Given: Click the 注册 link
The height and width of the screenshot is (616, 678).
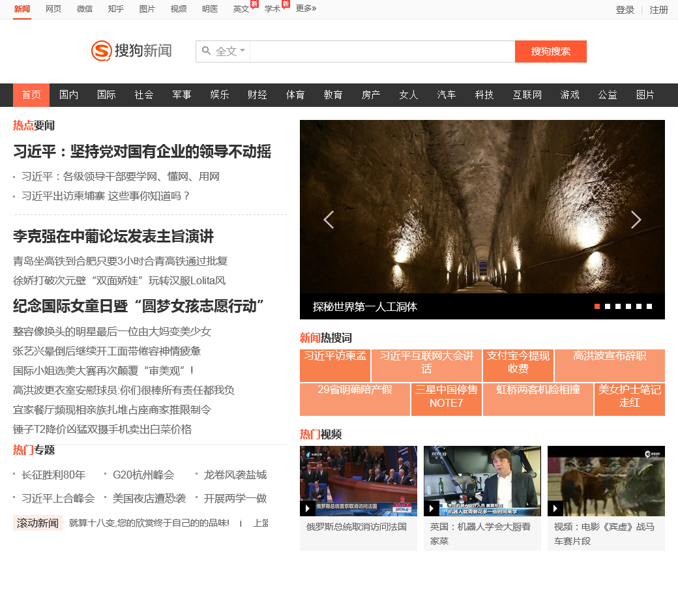Looking at the screenshot, I should (x=658, y=10).
